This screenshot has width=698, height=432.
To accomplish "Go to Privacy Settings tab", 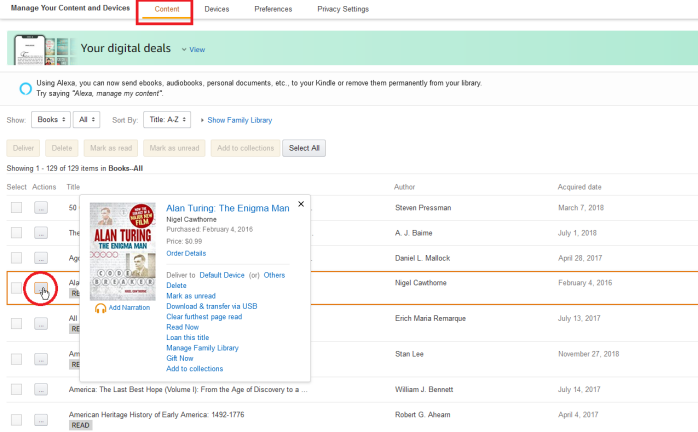I will click(x=343, y=9).
